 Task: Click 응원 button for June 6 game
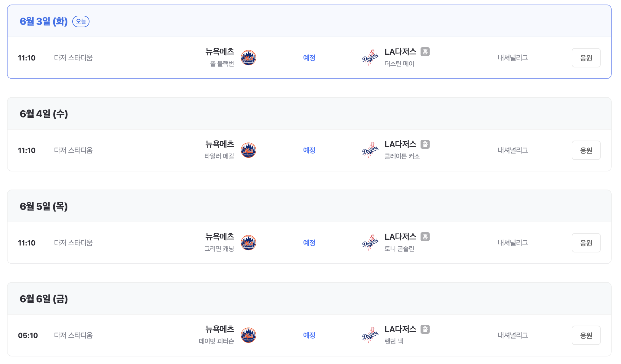[586, 335]
